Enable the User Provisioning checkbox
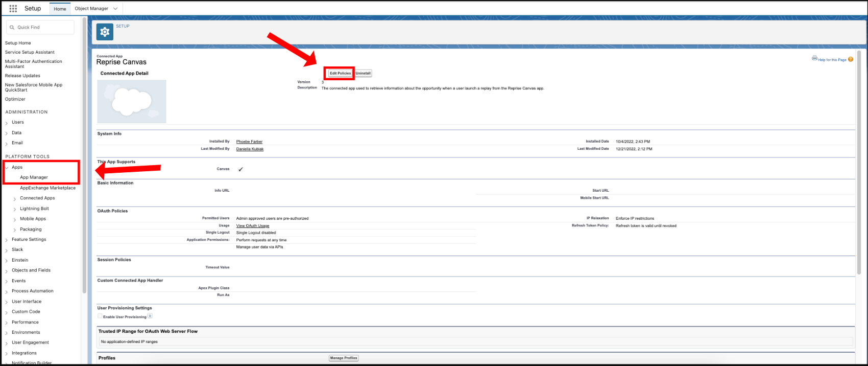868x366 pixels. (100, 316)
